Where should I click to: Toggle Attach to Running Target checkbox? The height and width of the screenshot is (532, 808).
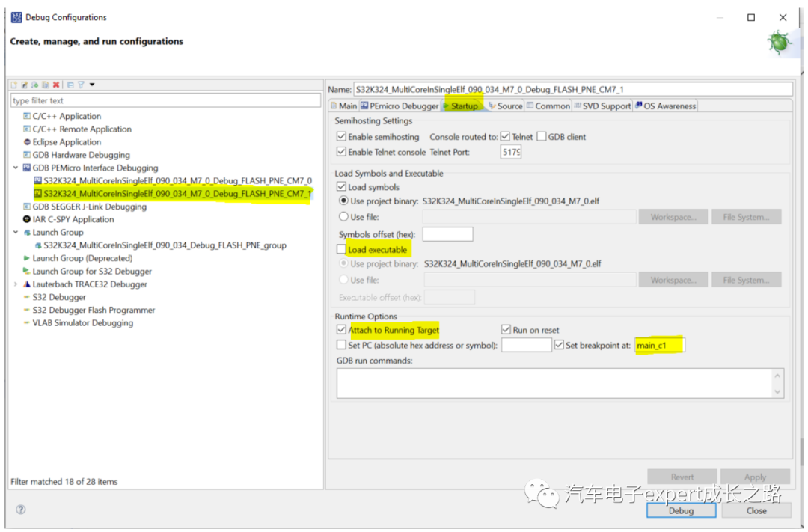[341, 329]
